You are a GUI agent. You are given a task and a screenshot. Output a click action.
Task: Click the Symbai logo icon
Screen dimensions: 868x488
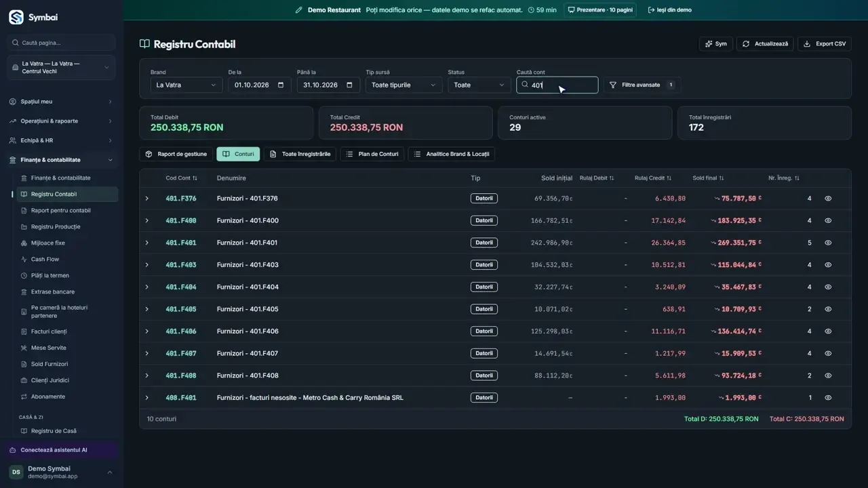(x=16, y=18)
